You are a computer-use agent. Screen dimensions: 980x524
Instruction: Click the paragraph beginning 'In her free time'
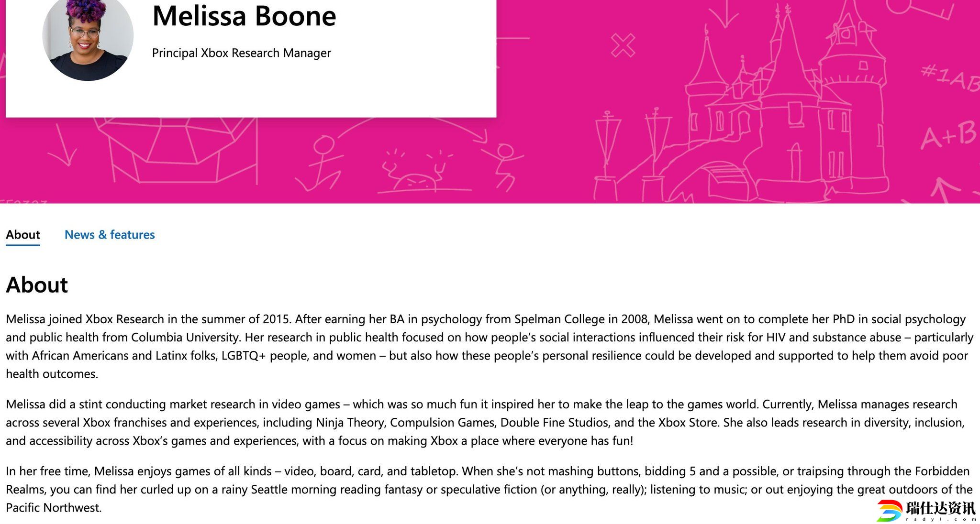[x=489, y=489]
